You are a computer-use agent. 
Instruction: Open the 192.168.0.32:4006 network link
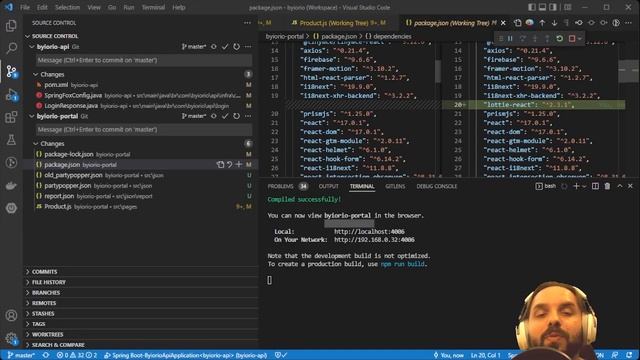(x=374, y=240)
